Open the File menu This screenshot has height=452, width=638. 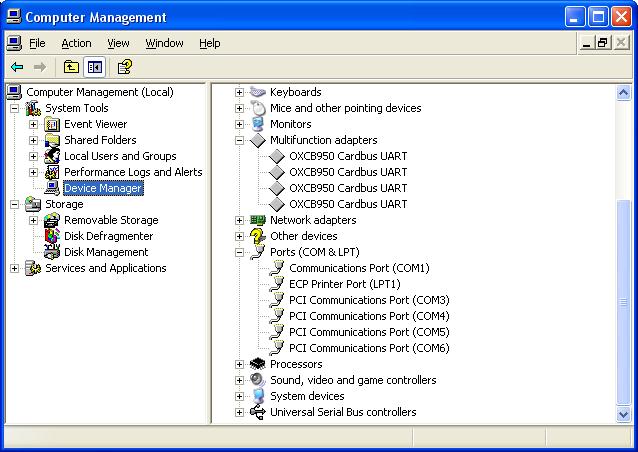pyautogui.click(x=37, y=43)
